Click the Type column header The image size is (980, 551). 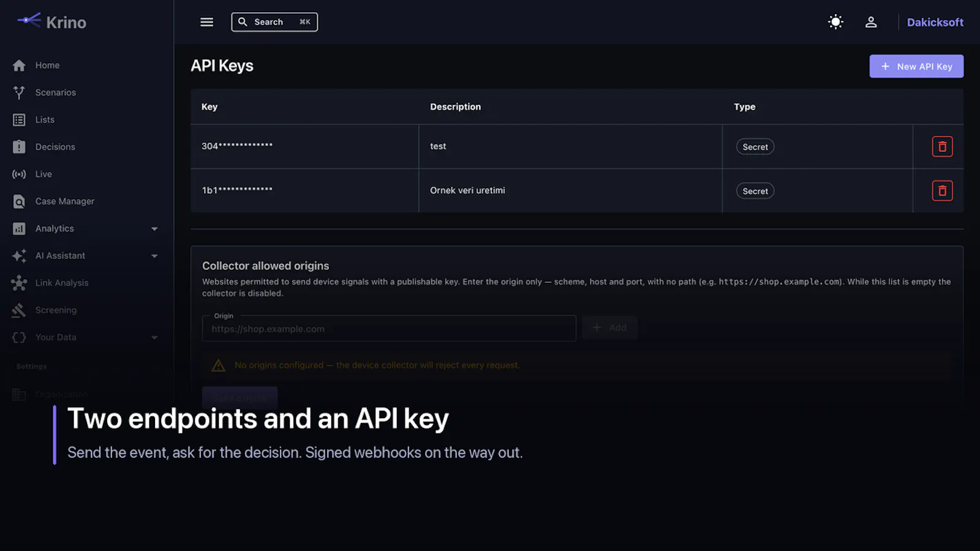pos(745,107)
